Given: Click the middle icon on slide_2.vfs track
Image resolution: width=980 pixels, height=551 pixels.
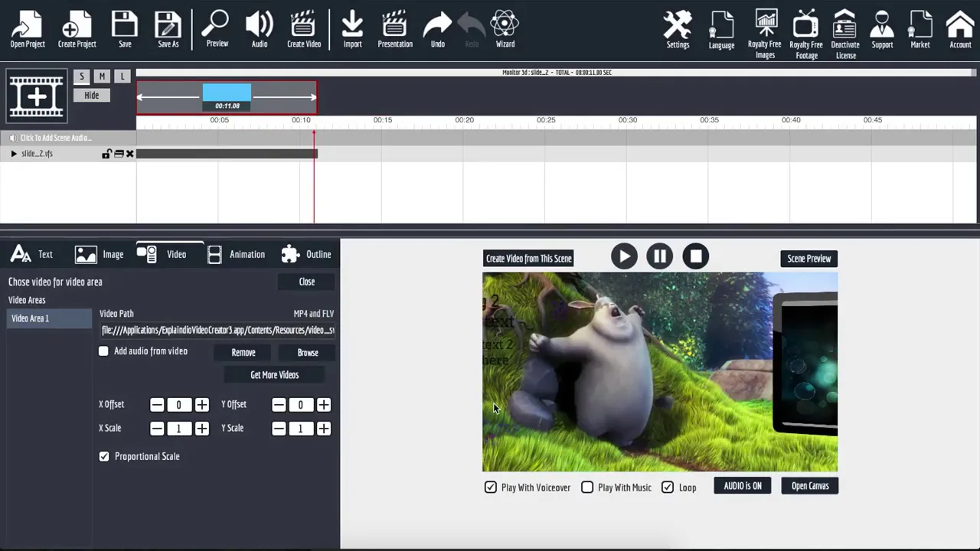Looking at the screenshot, I should click(x=119, y=154).
